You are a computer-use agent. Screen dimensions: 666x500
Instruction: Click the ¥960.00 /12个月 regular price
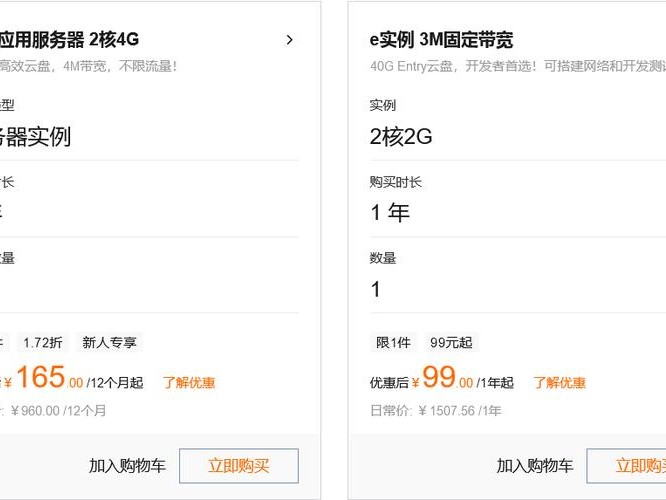click(x=59, y=411)
